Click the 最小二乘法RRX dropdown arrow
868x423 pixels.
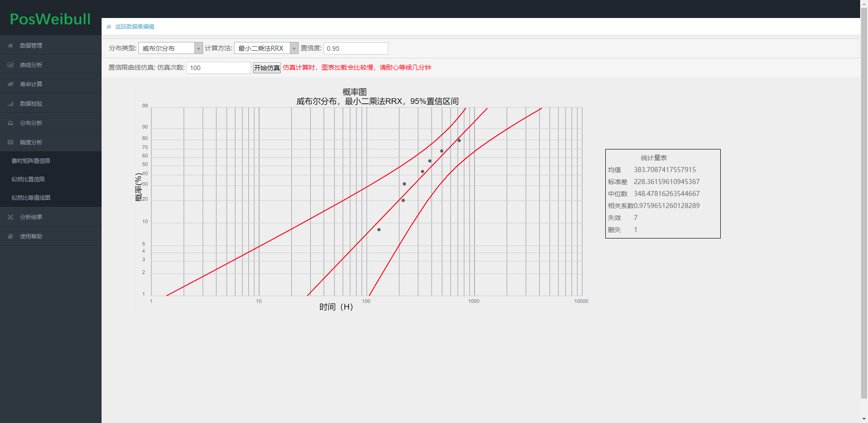tap(294, 48)
